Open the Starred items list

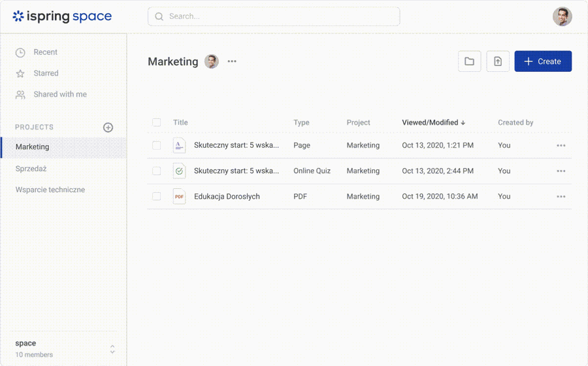[46, 74]
